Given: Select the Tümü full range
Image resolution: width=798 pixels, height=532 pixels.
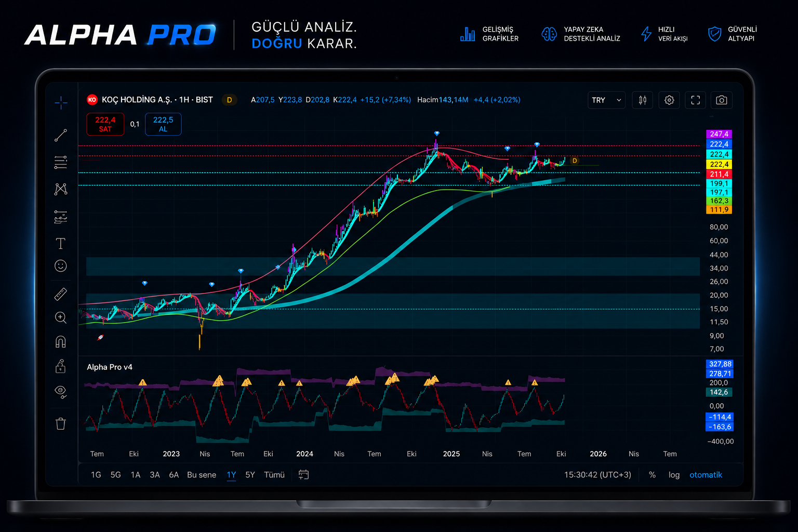Looking at the screenshot, I should (274, 475).
